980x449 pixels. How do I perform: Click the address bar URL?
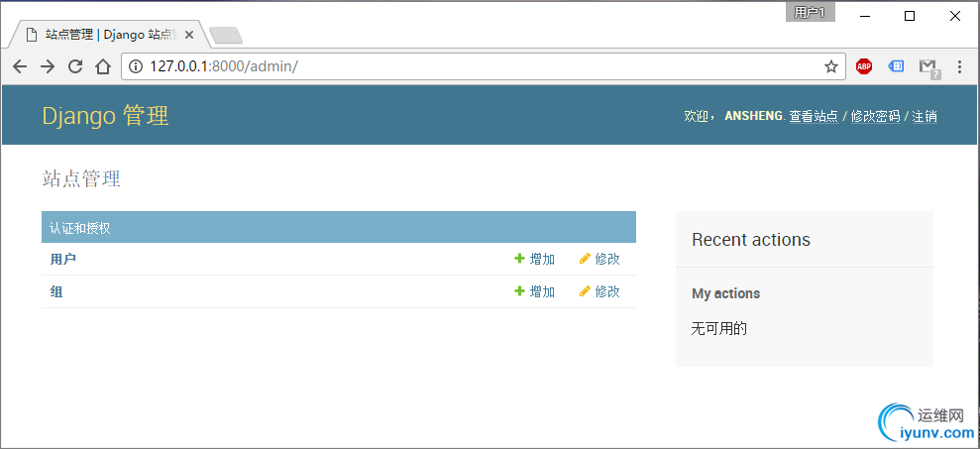[x=396, y=66]
